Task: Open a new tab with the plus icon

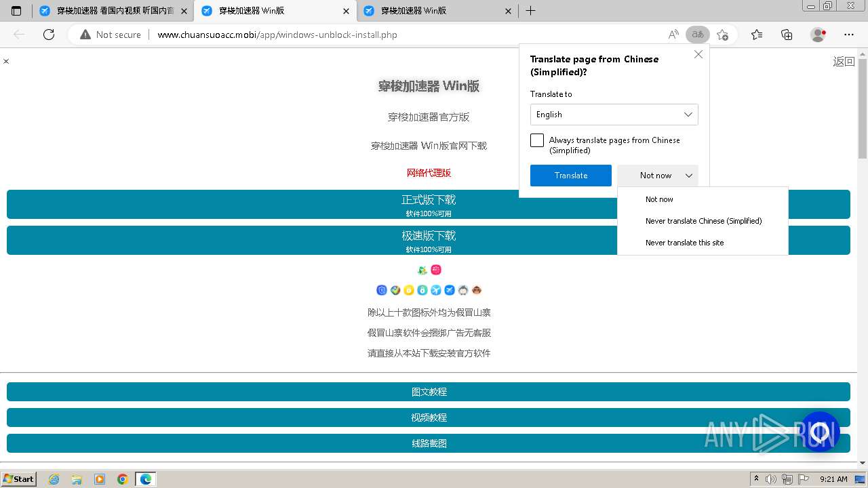Action: tap(530, 11)
